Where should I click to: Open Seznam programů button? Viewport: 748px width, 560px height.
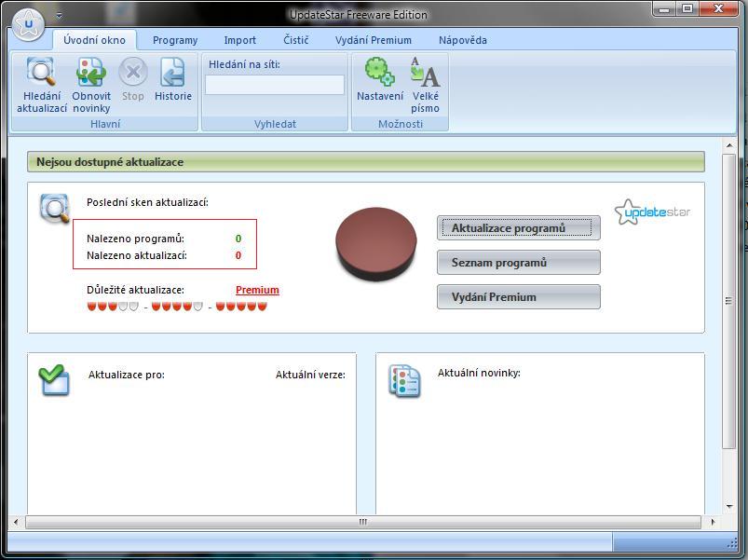pos(519,263)
